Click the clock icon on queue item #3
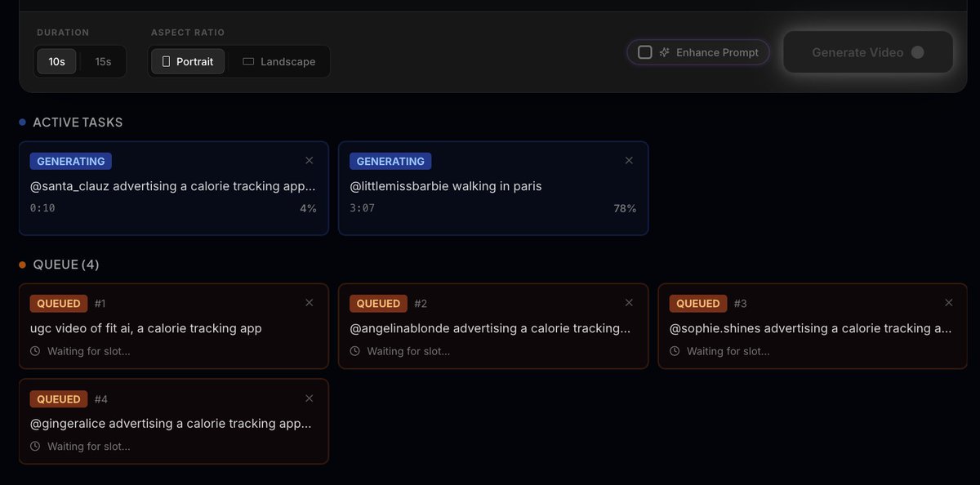The width and height of the screenshot is (980, 485). click(x=675, y=351)
